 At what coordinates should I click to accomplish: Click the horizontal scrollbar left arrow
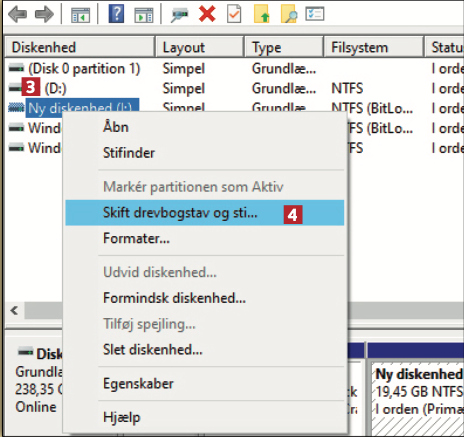pyautogui.click(x=14, y=311)
